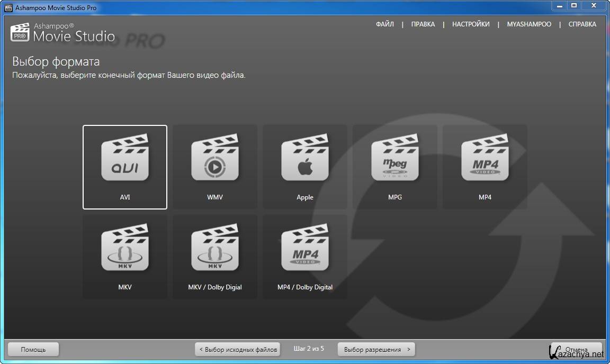Maximize the Ashampoo Movie Studio window

click(x=573, y=6)
